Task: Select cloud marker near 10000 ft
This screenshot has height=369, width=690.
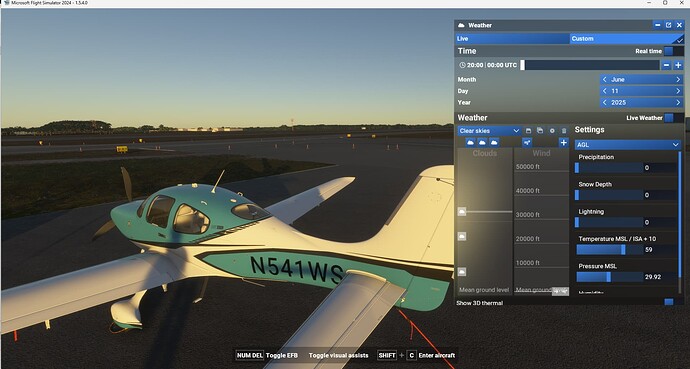Action: [462, 271]
